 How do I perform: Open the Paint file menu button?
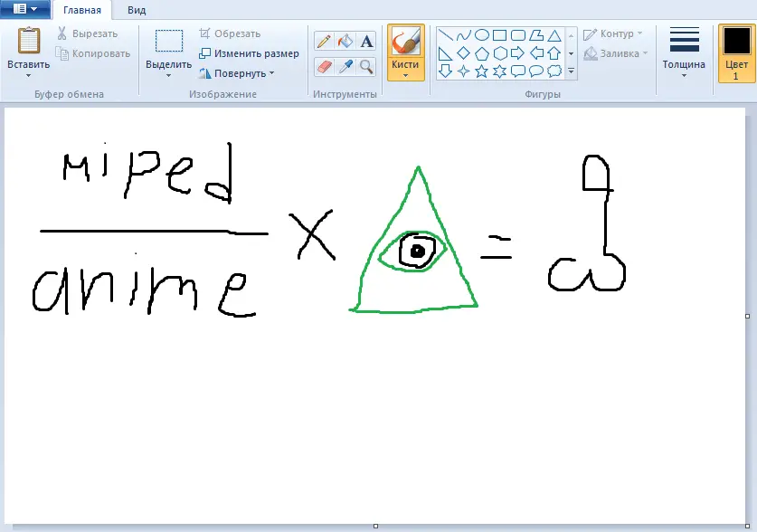(24, 9)
